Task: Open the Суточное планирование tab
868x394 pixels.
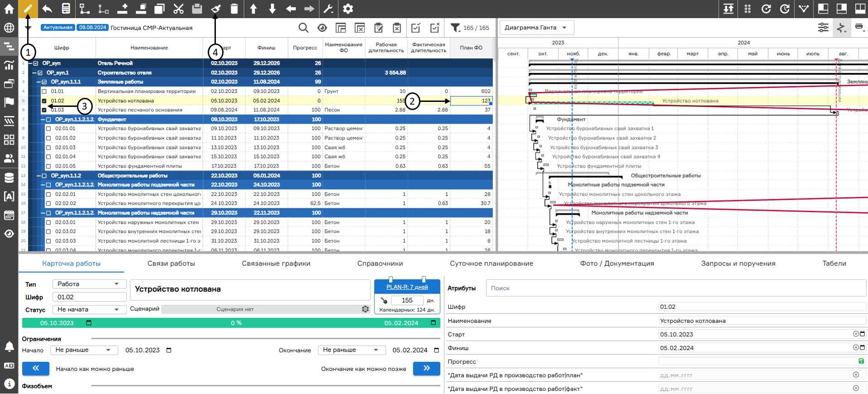Action: (x=491, y=264)
